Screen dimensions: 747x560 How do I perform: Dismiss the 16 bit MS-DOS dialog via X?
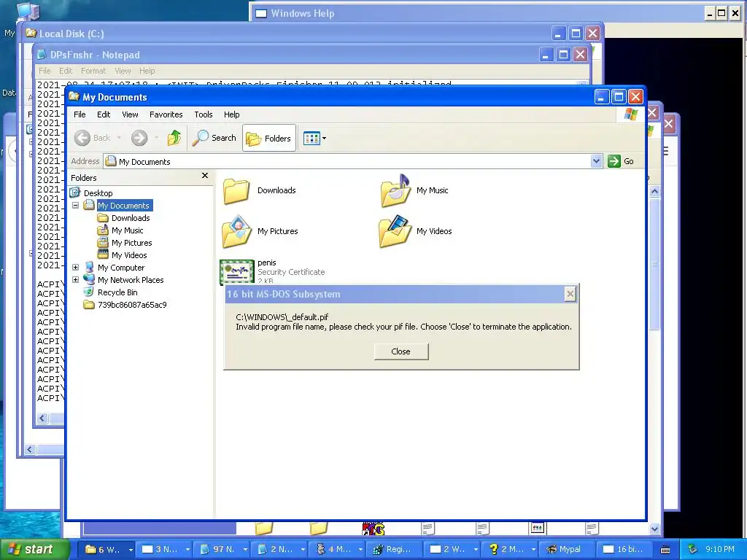coord(570,295)
